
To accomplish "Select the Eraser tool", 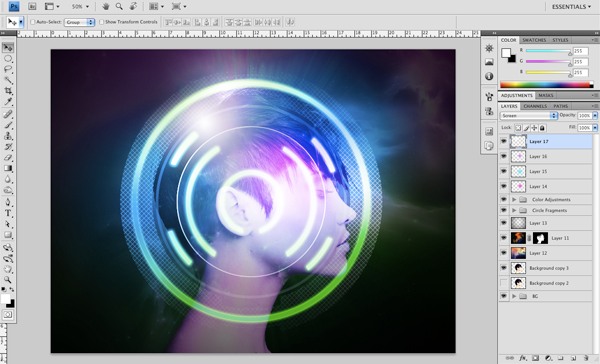I will pyautogui.click(x=8, y=157).
